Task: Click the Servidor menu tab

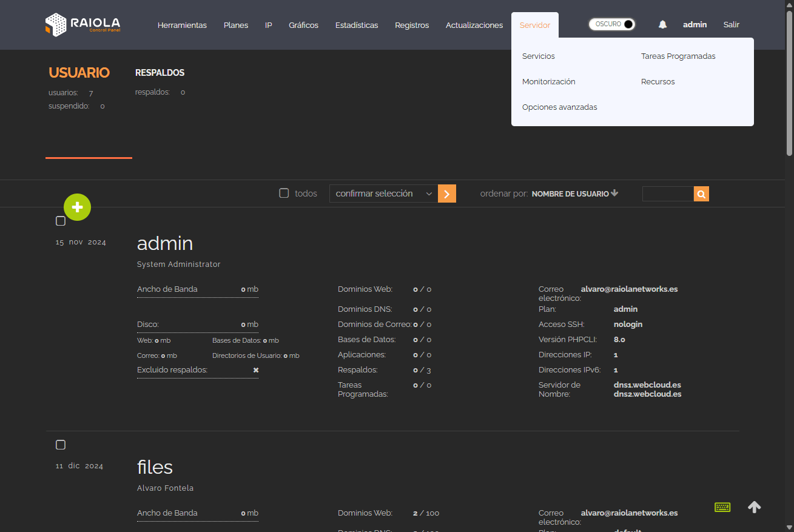Action: (x=535, y=25)
